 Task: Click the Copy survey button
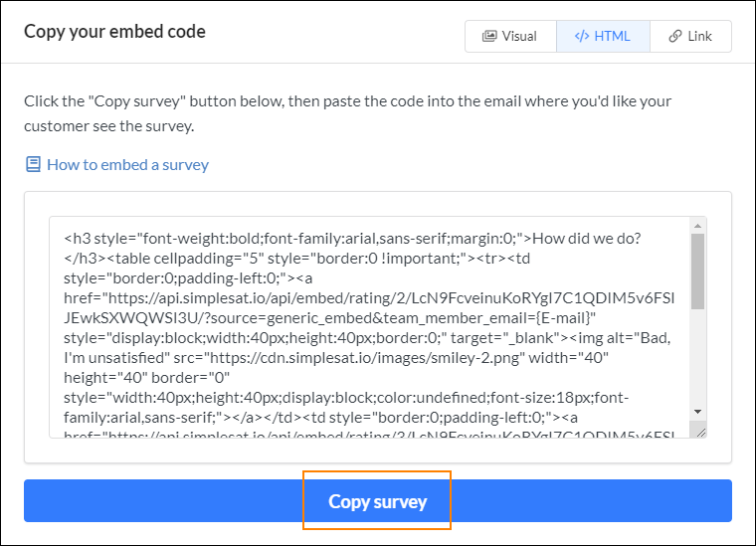coord(378,500)
